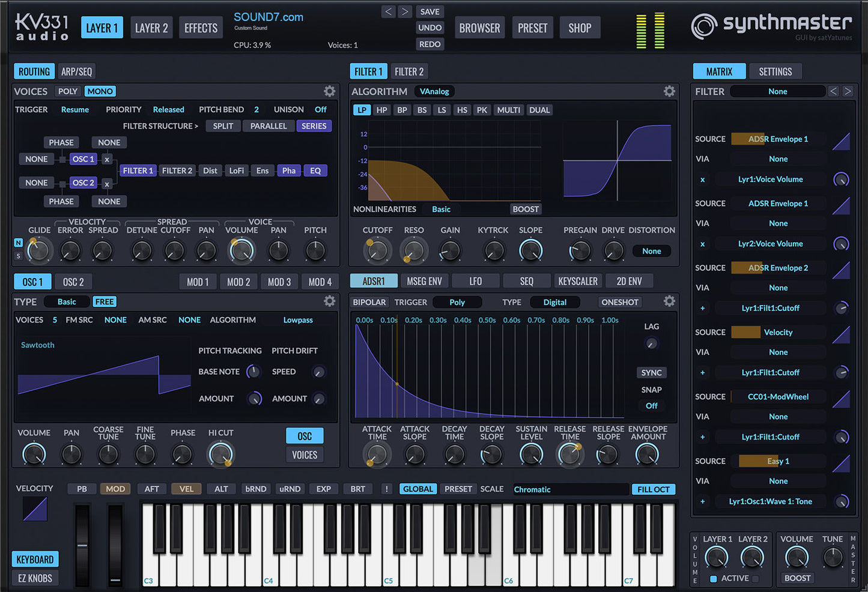Viewport: 868px width, 592px height.
Task: Switch to the LAYER 2 tab
Action: (151, 28)
